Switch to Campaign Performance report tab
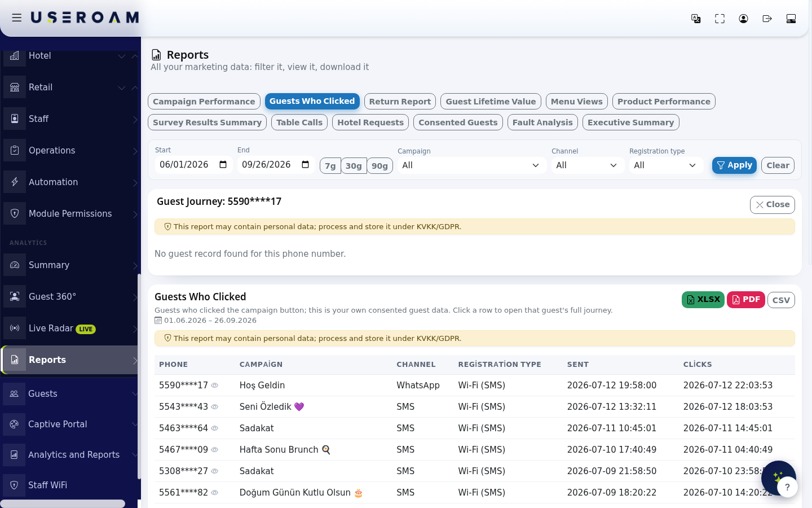812x508 pixels. pyautogui.click(x=204, y=102)
